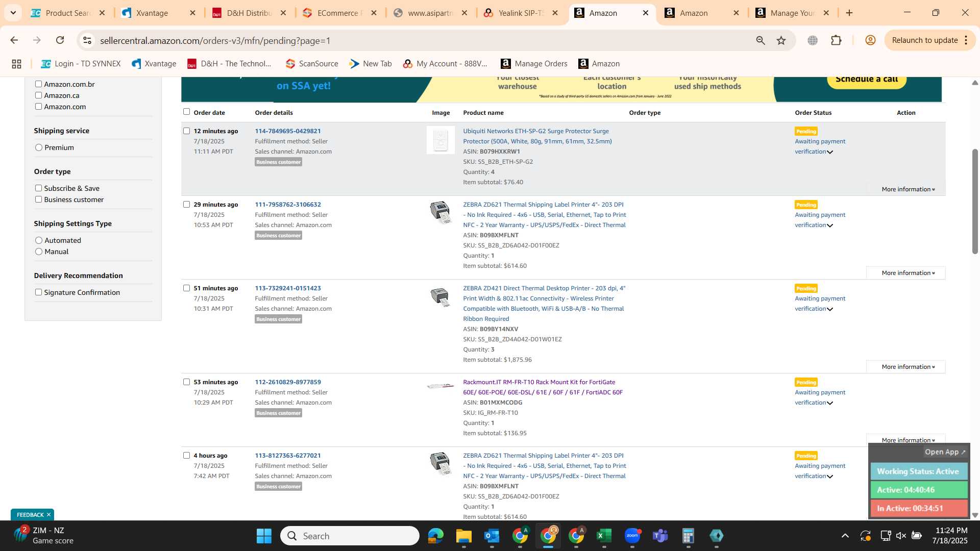The image size is (980, 551).
Task: Open Rackmount.IT RM-FR-T10 product link
Action: coord(543,387)
